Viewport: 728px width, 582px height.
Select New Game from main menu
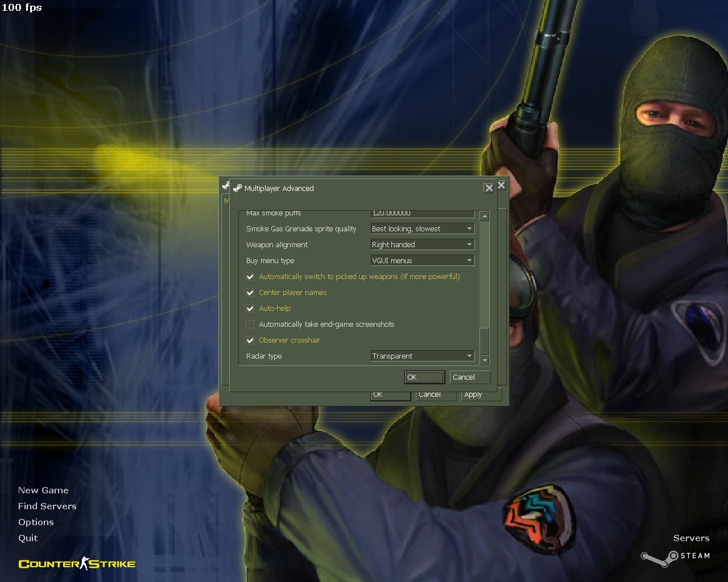[43, 490]
